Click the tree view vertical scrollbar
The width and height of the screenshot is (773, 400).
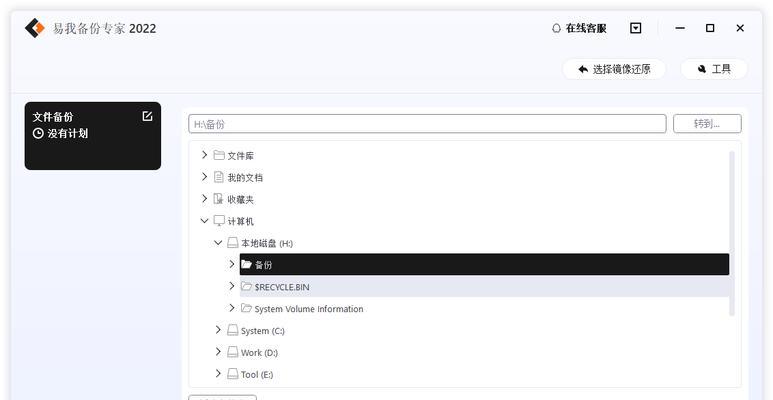[x=732, y=233]
